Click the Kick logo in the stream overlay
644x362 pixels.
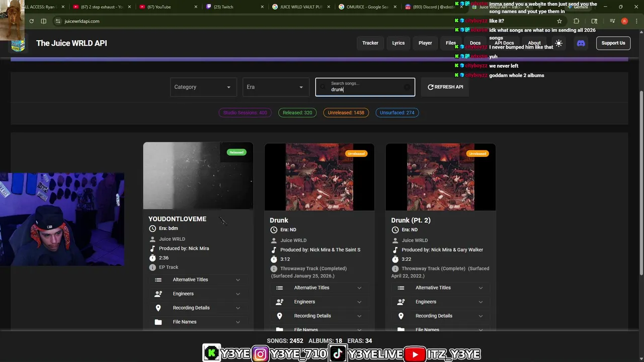click(211, 353)
